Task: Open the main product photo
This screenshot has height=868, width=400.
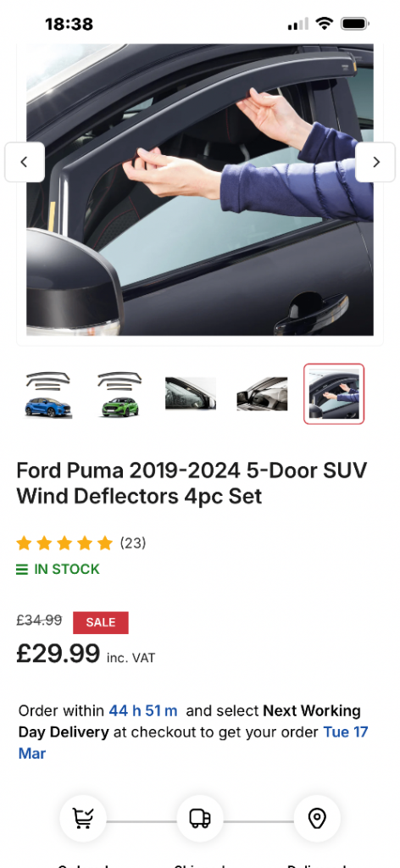Action: tap(200, 189)
